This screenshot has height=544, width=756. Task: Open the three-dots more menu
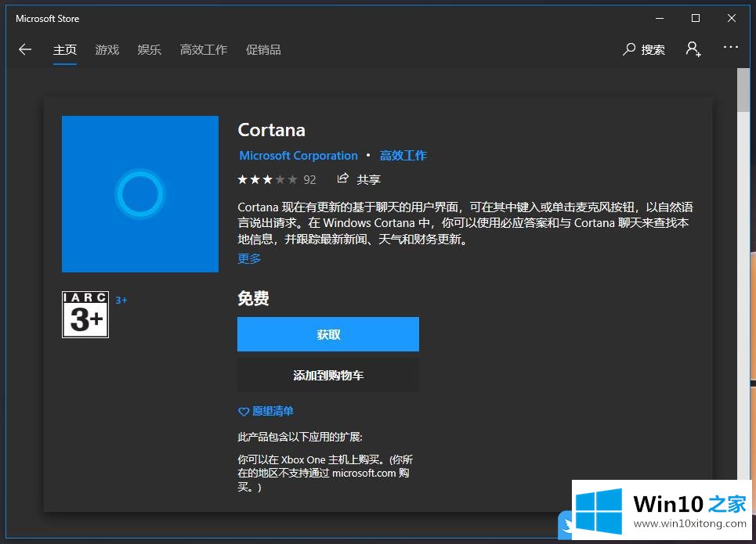click(730, 47)
